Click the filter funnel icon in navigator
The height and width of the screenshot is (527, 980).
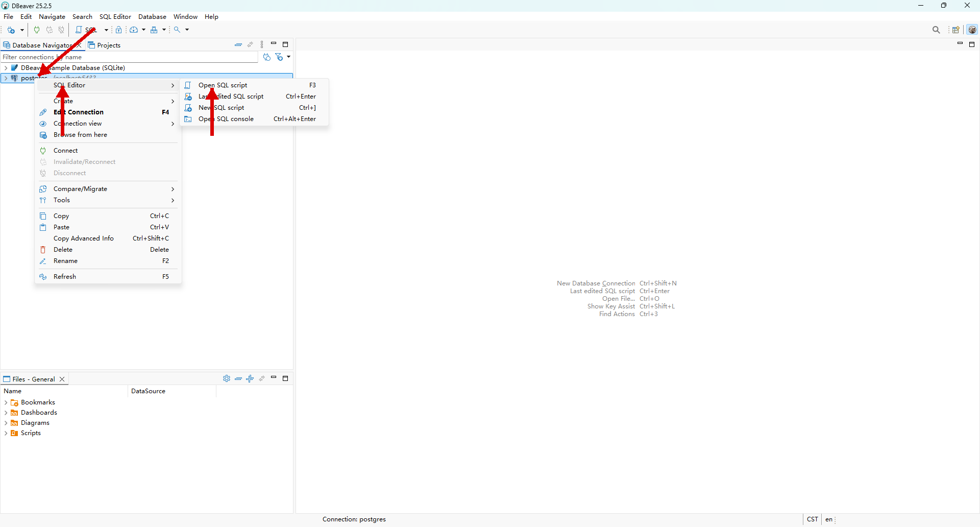tap(279, 57)
